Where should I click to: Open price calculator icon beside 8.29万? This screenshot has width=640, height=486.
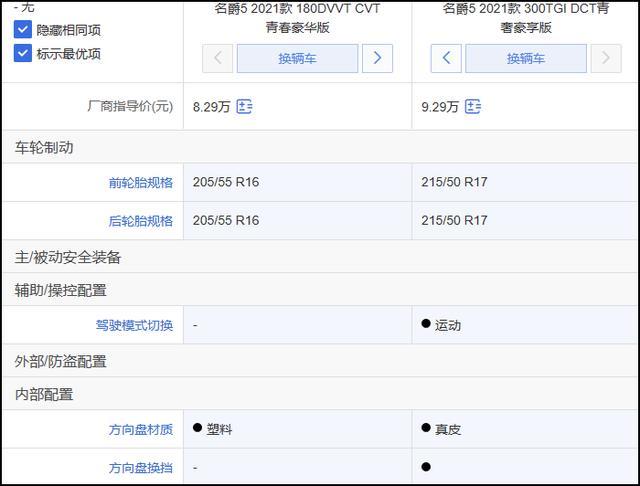point(244,107)
